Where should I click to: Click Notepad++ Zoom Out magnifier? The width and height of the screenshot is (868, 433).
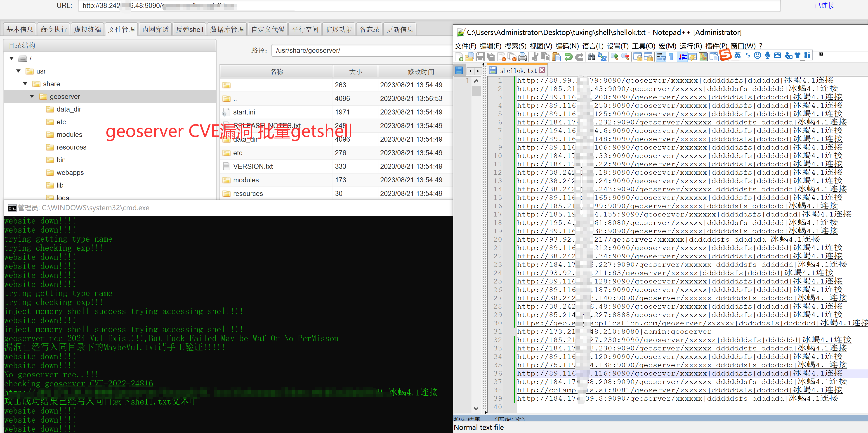click(625, 57)
